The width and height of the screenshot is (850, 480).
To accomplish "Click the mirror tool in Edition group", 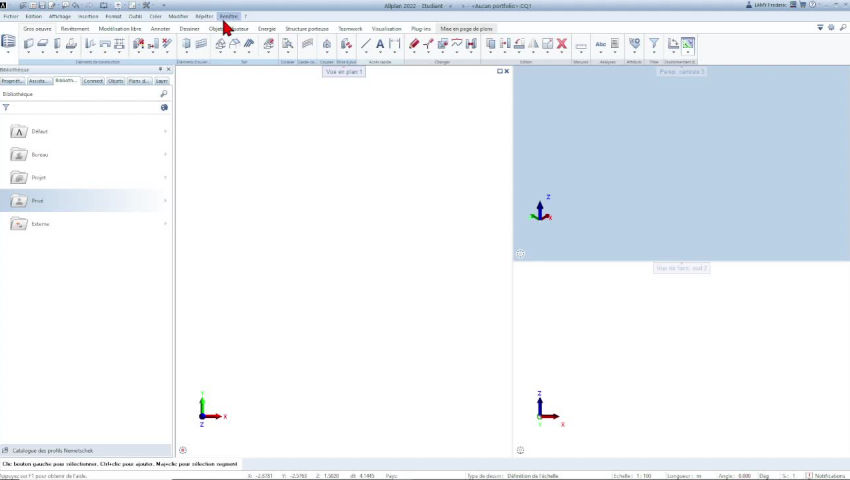I will (533, 44).
